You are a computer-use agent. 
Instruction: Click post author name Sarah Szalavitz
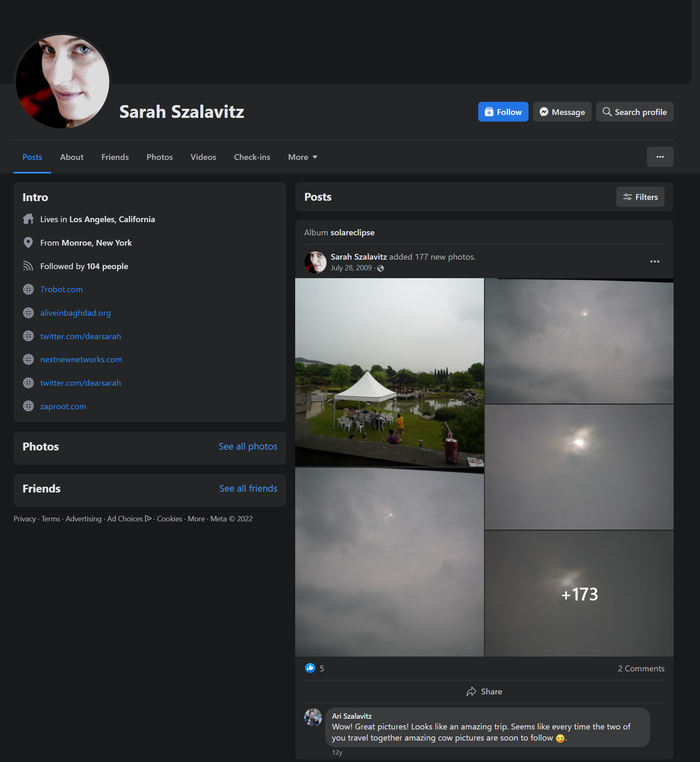pos(359,257)
